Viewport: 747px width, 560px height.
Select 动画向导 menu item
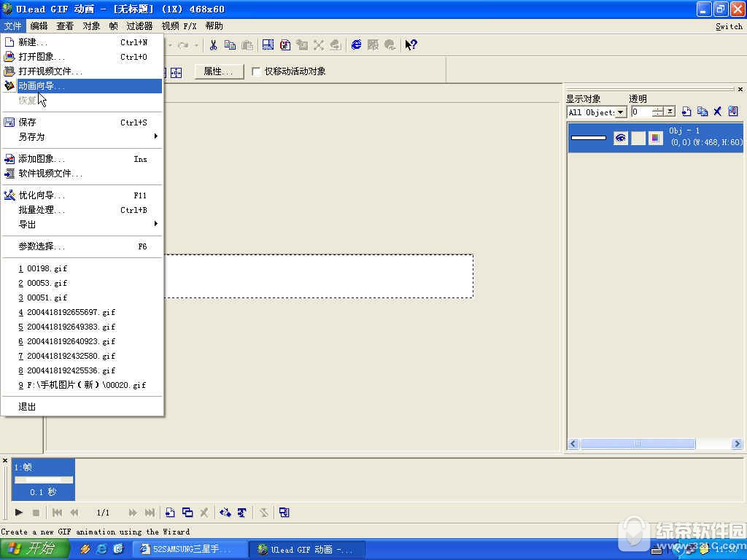tap(82, 86)
